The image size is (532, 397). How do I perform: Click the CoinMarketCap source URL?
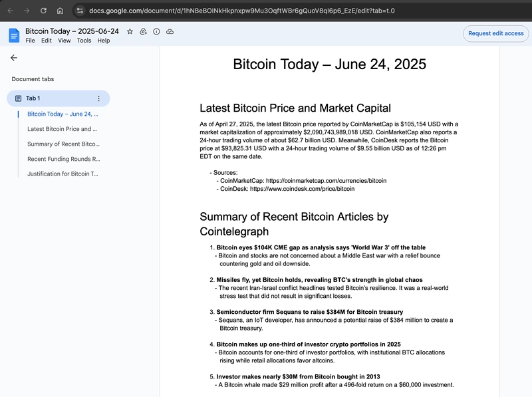[x=326, y=181]
